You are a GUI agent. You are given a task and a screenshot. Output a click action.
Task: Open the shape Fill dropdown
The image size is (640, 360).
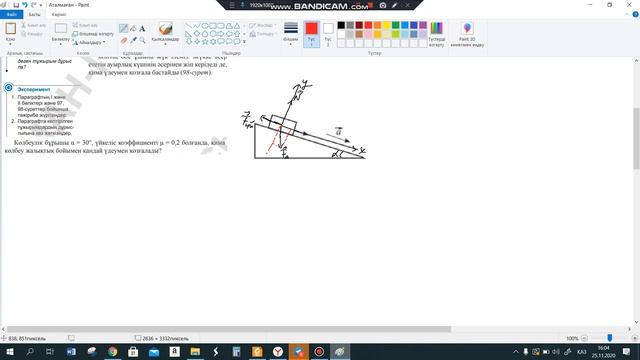[x=263, y=34]
